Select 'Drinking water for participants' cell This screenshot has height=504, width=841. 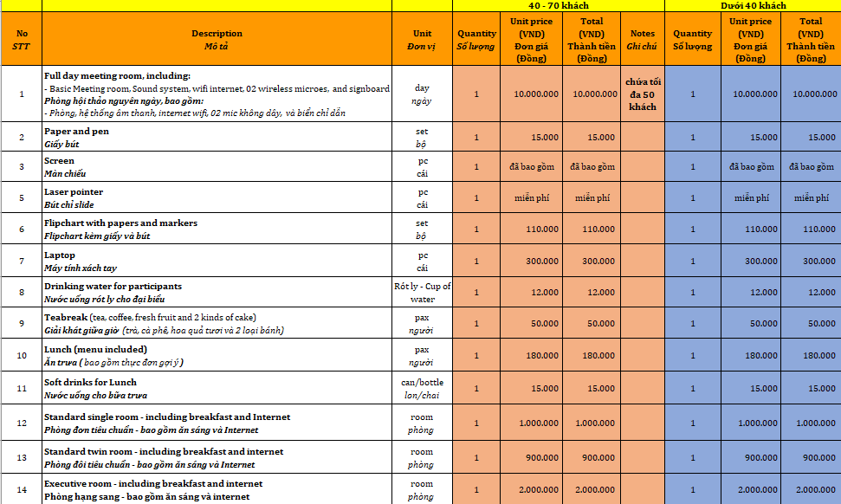217,292
